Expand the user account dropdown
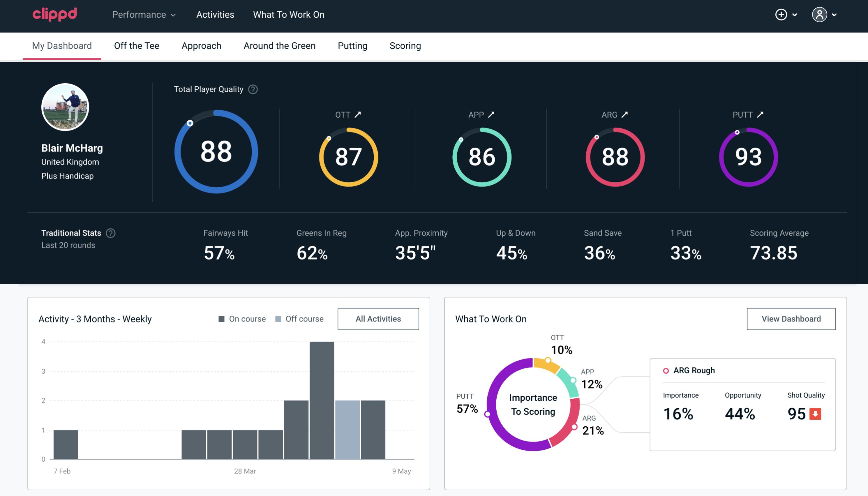The width and height of the screenshot is (868, 496). pos(826,15)
